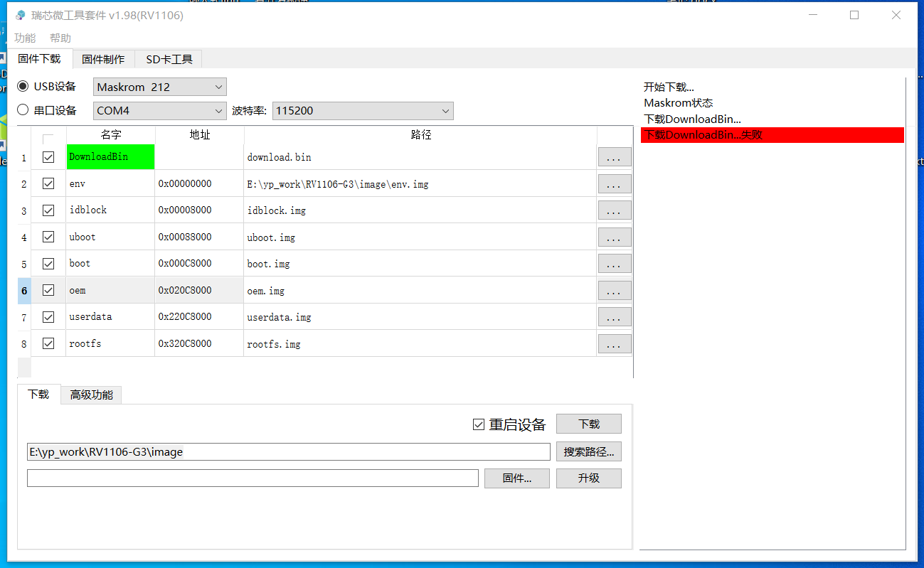Screen dimensions: 924x568
Task: Select the userdata name cell
Action: pyautogui.click(x=110, y=317)
